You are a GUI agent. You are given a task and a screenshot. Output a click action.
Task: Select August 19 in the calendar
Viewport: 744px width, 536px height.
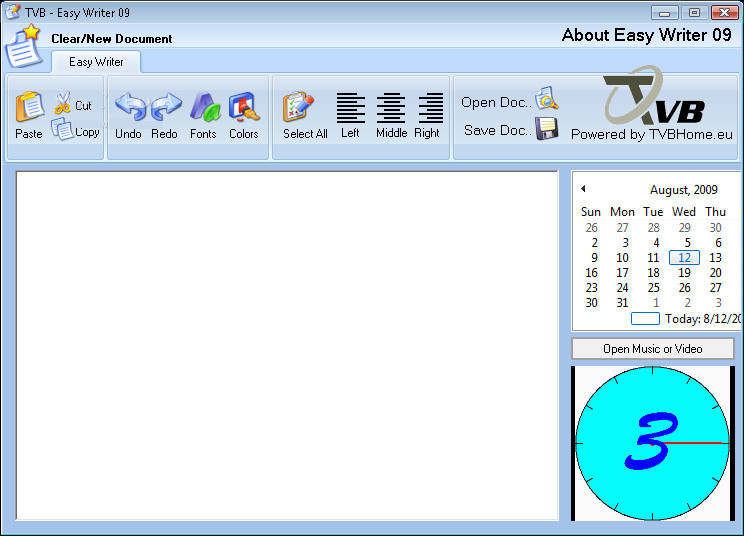pyautogui.click(x=684, y=273)
